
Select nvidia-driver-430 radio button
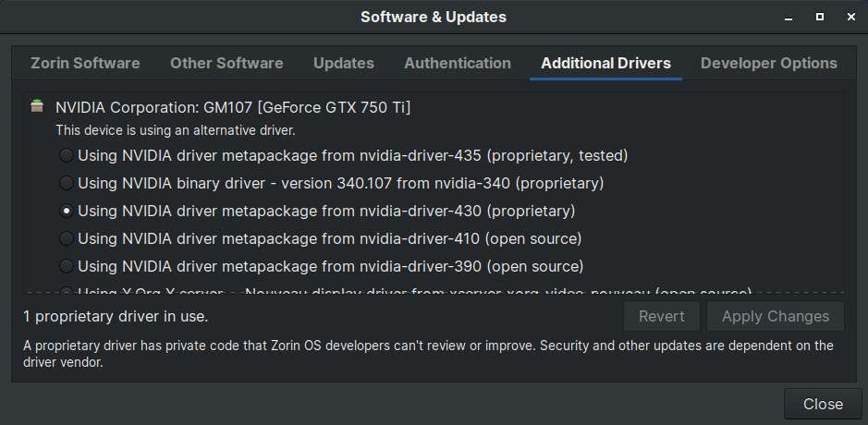[67, 211]
